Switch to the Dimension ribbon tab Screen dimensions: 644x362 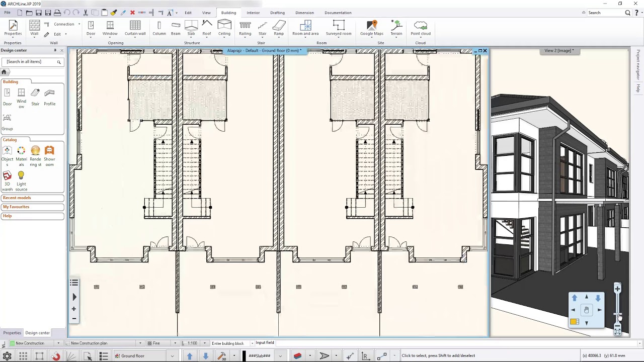click(x=304, y=13)
